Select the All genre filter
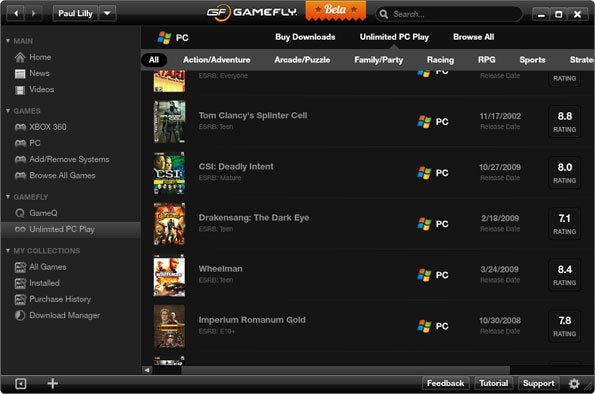 154,60
